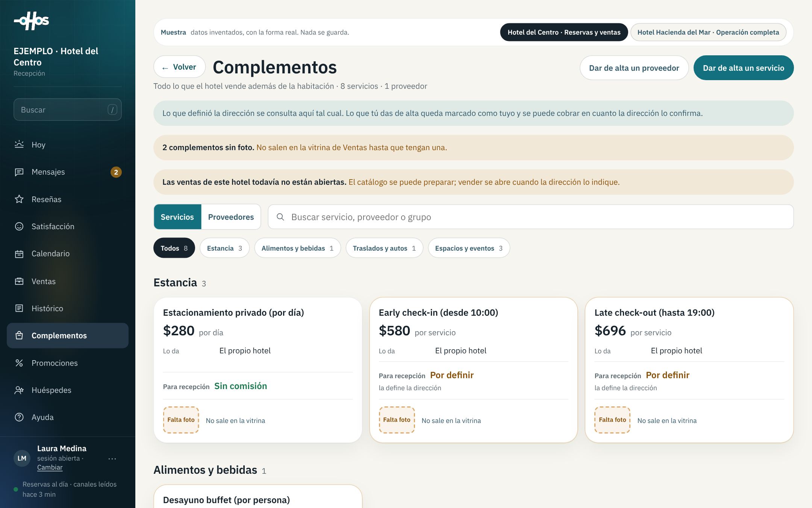This screenshot has height=508, width=812.
Task: Filter by Alimentos y bebidas chip
Action: 297,248
